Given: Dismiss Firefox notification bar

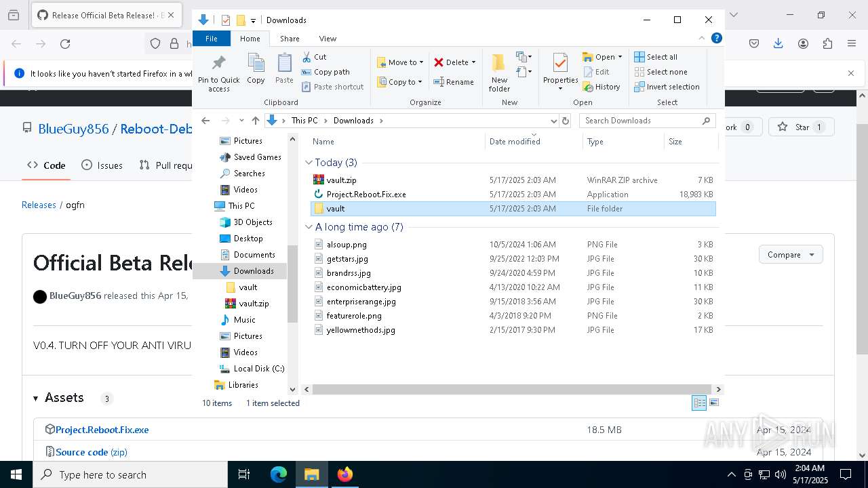Looking at the screenshot, I should [x=851, y=73].
